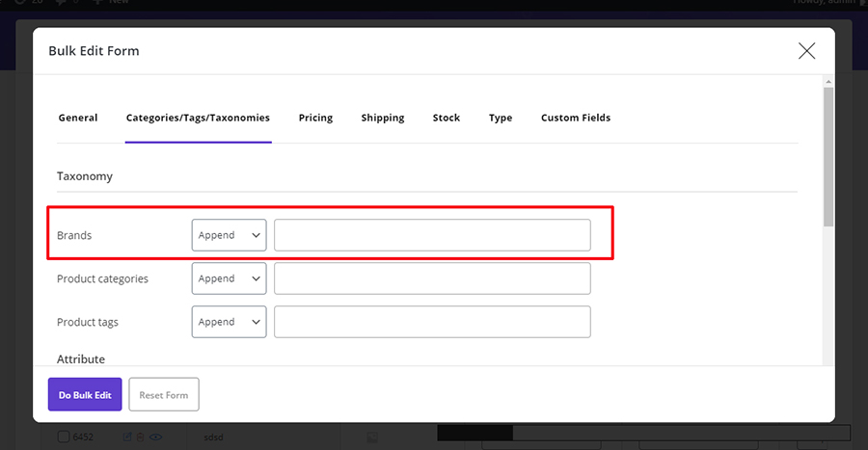Click the scrollbar up arrow

click(828, 82)
